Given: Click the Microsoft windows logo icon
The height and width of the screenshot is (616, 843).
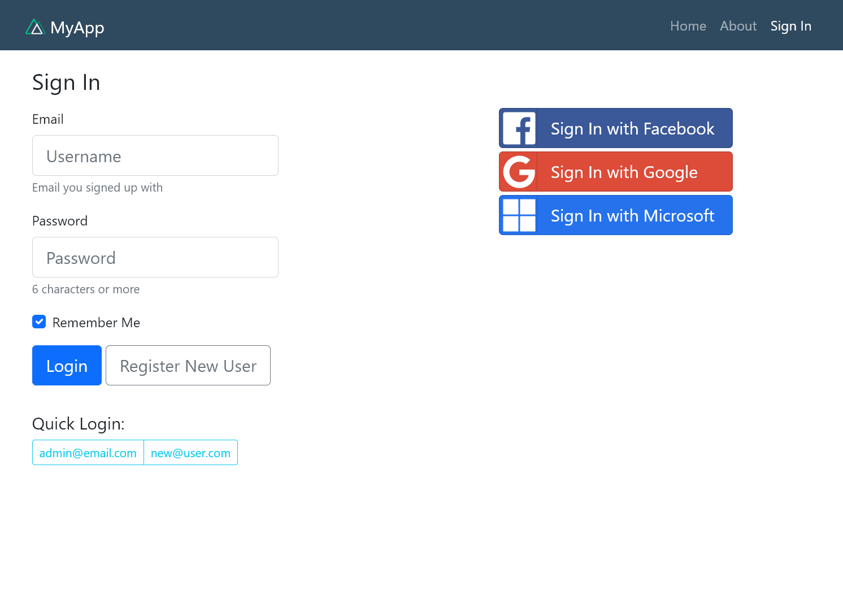Looking at the screenshot, I should pos(519,215).
